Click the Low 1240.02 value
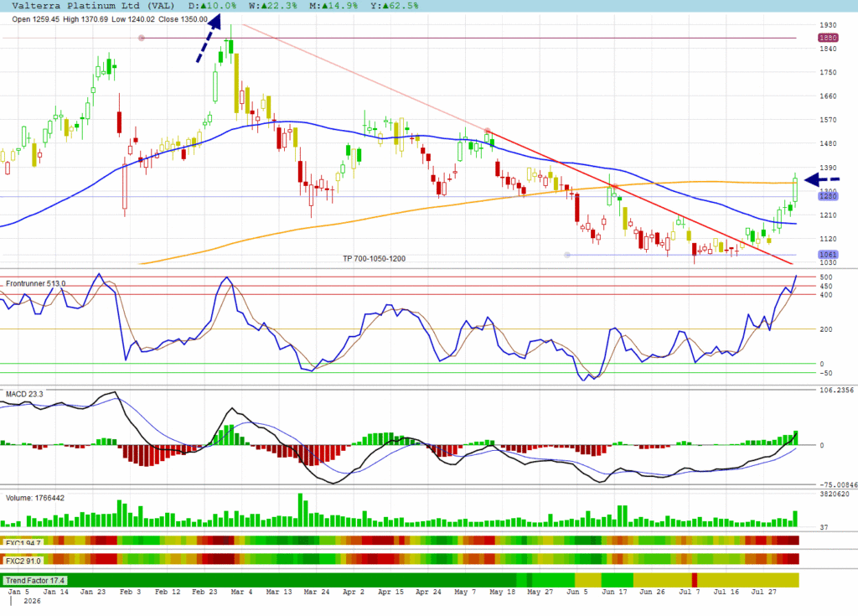The width and height of the screenshot is (858, 616). 133,19
